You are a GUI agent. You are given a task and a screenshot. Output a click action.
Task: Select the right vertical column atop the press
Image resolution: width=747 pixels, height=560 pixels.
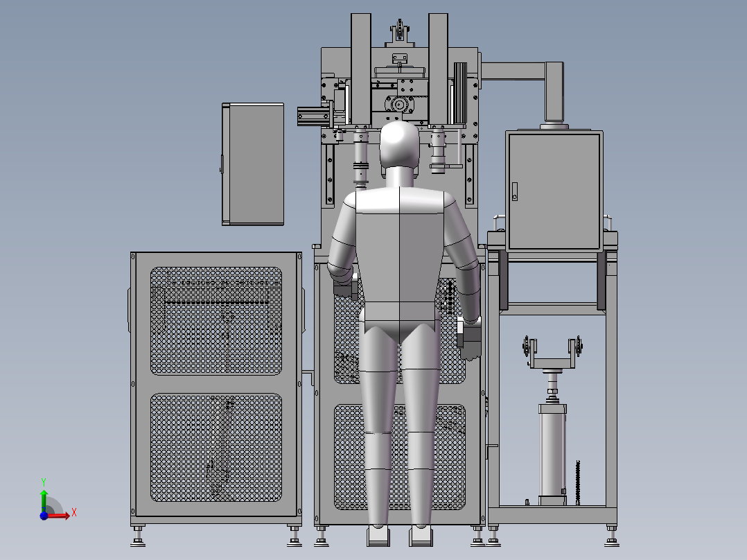pos(438,69)
